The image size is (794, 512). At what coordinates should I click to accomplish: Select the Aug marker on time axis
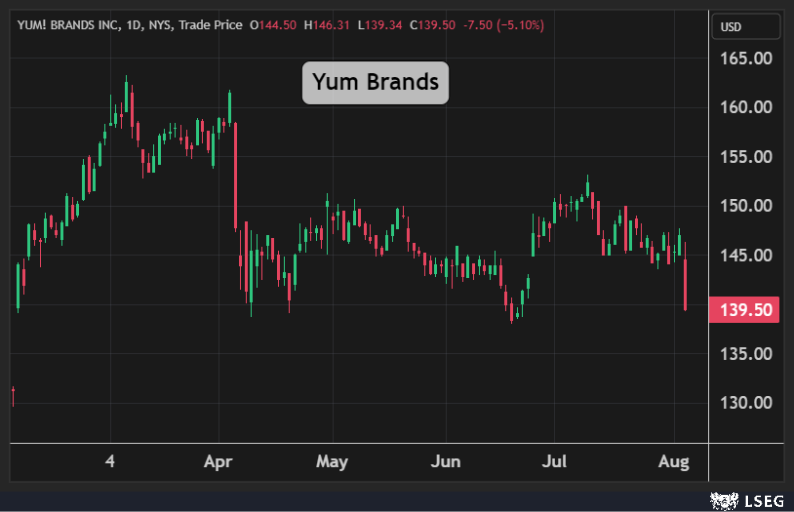(x=674, y=462)
